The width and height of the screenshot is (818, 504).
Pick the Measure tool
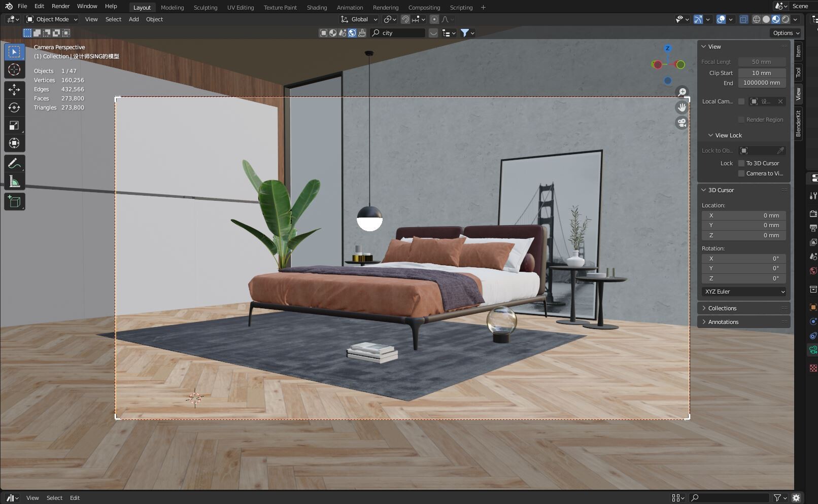pos(14,181)
